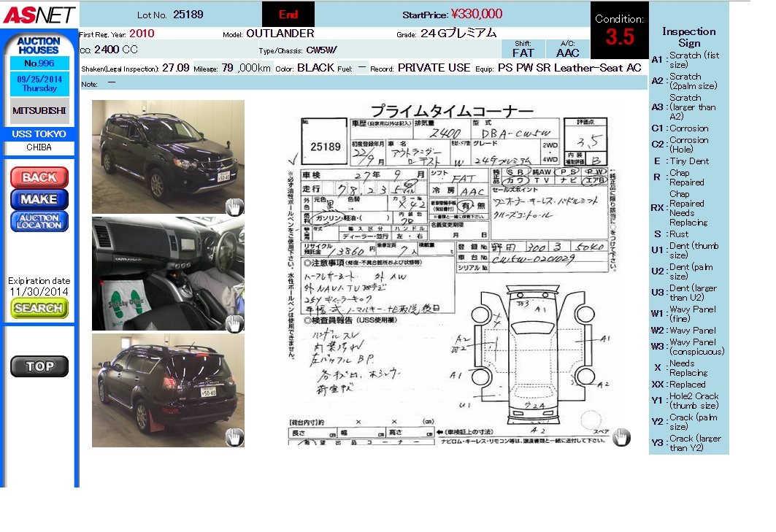Click the MITSUBISHI make label
Viewport: 776px width, 532px height.
(x=39, y=112)
